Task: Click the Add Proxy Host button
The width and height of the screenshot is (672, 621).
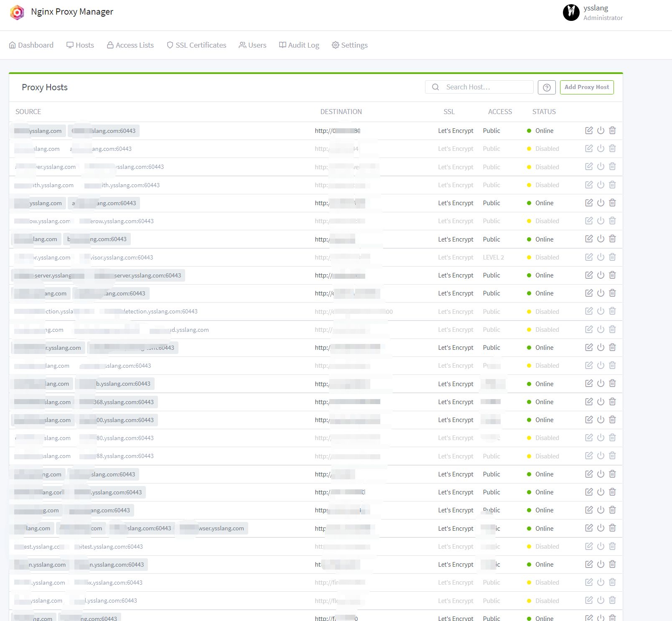Action: (587, 87)
